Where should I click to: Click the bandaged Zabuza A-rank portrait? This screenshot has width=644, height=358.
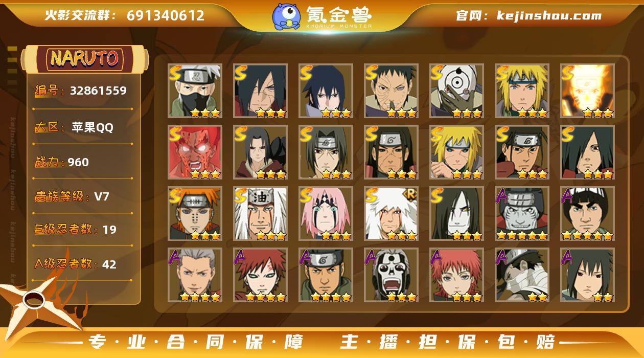(x=522, y=275)
